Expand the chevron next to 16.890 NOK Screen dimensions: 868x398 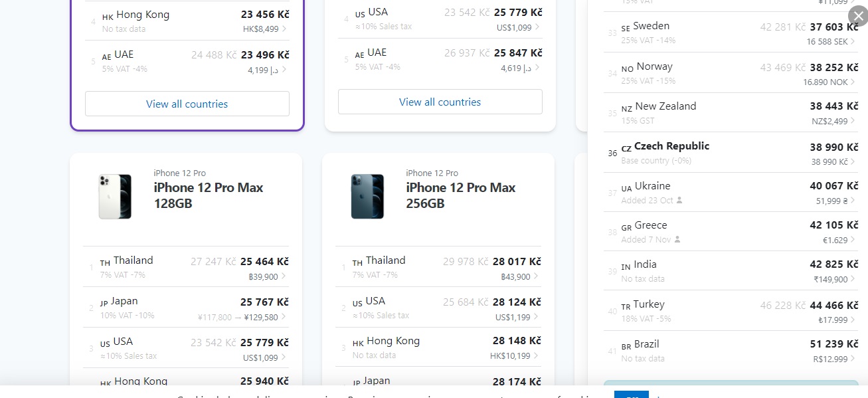[853, 82]
